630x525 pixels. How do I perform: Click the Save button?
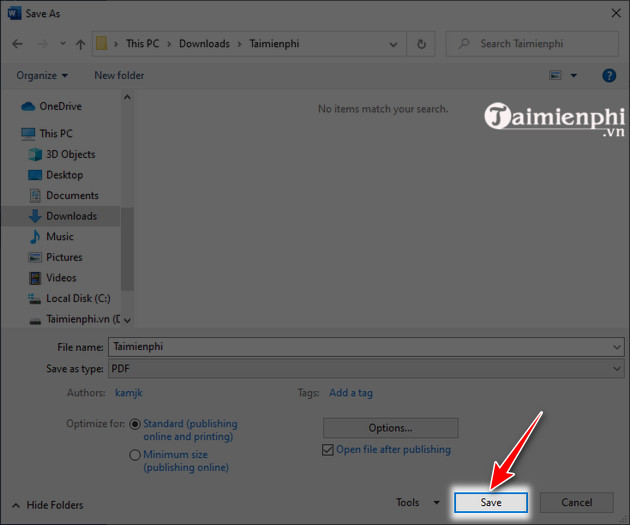click(491, 503)
